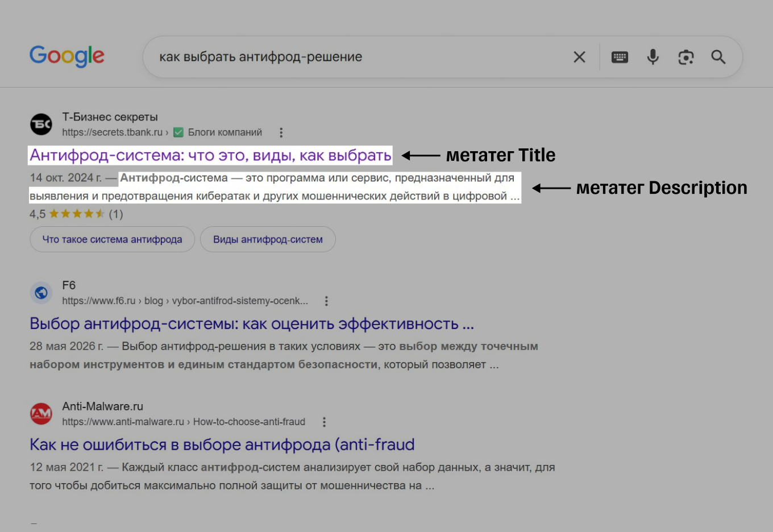
Task: Click the https://www.anti-malware.ru URL breadcrumb
Action: 184,422
